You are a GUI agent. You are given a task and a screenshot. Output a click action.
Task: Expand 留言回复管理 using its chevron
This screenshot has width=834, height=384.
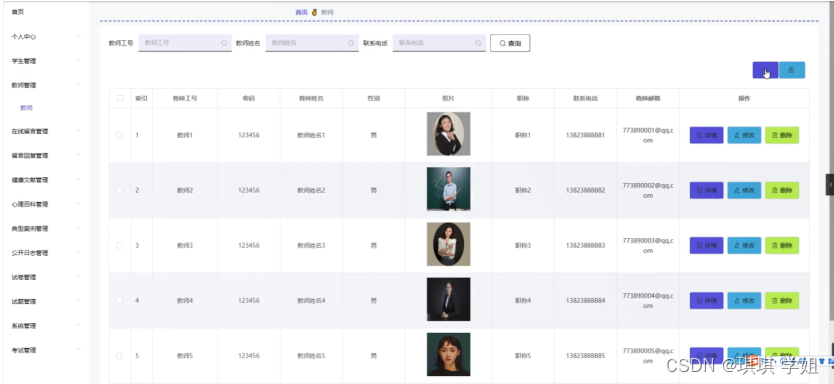(x=78, y=155)
